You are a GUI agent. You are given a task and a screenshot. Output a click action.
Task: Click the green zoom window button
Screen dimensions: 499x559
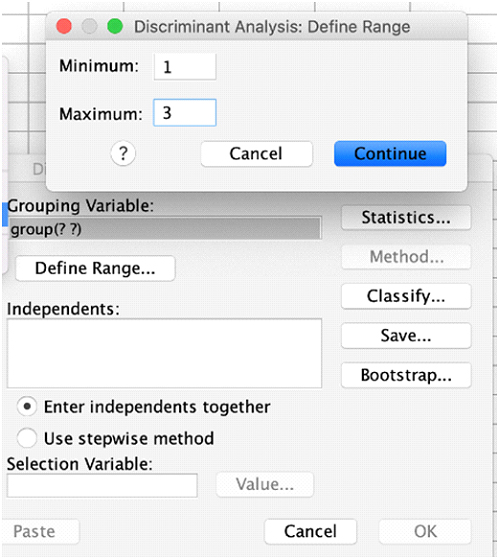(x=115, y=26)
